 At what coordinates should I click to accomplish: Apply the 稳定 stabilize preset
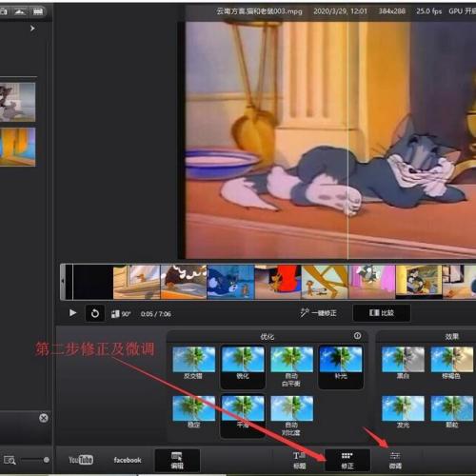tap(193, 412)
